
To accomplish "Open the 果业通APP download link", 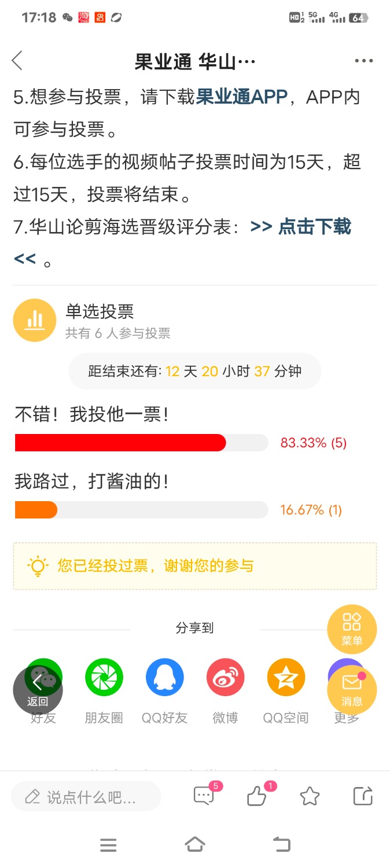I will click(242, 97).
